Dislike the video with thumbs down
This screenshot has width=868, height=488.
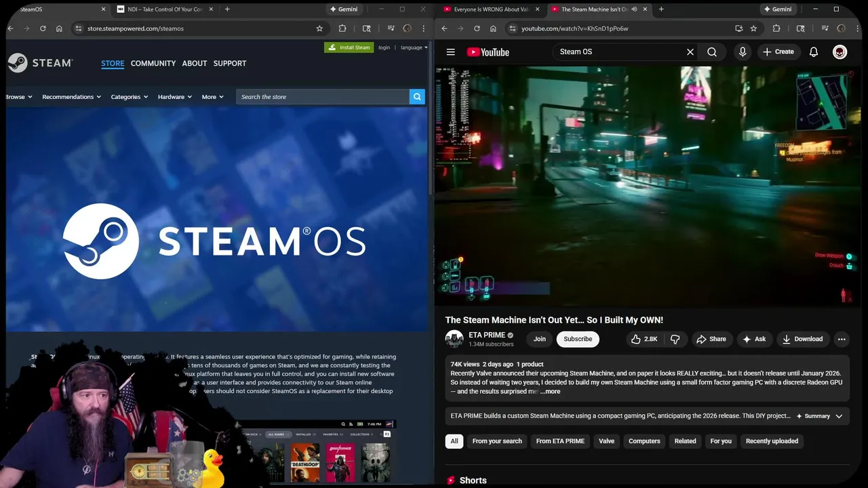(675, 339)
